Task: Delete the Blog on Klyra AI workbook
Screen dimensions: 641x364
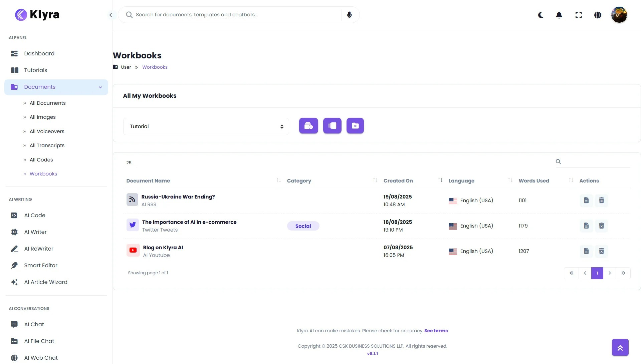Action: point(601,251)
